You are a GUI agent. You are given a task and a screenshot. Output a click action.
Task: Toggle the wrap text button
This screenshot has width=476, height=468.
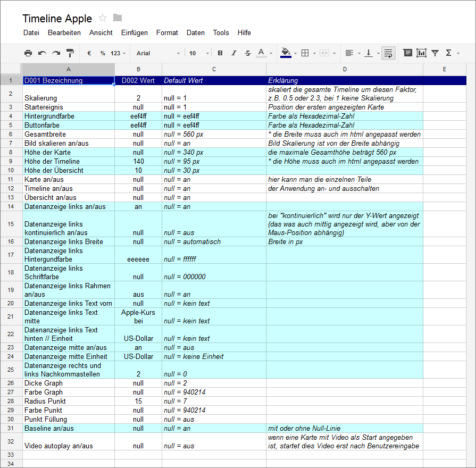(x=388, y=53)
